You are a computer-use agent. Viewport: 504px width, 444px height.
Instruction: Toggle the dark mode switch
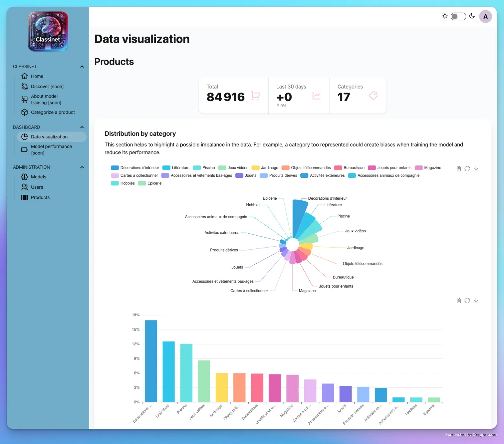pyautogui.click(x=458, y=16)
